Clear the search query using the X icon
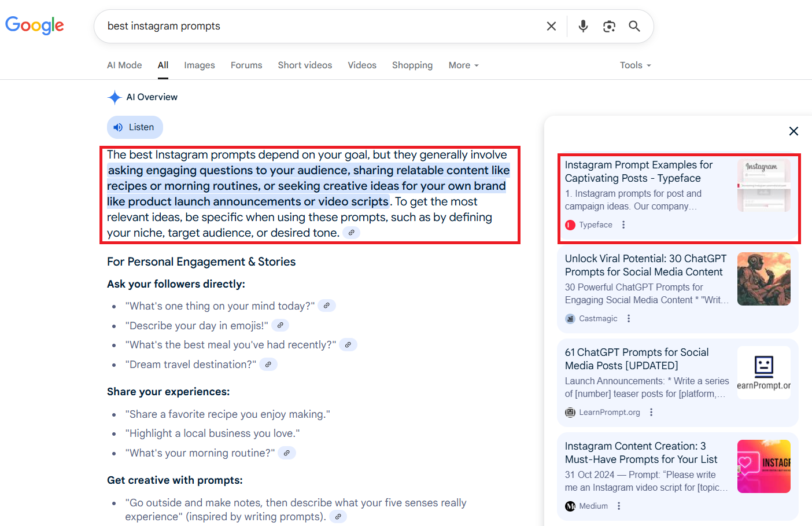This screenshot has height=526, width=812. [x=551, y=26]
